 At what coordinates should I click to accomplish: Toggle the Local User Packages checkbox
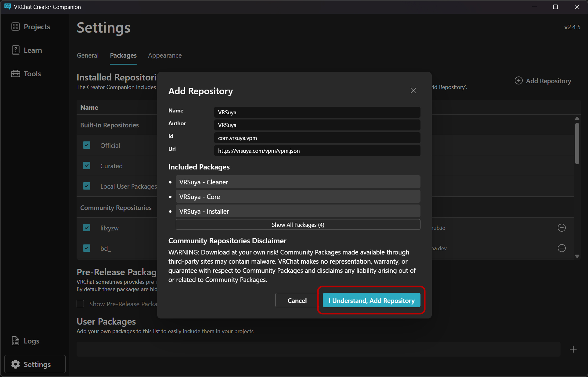(x=87, y=186)
